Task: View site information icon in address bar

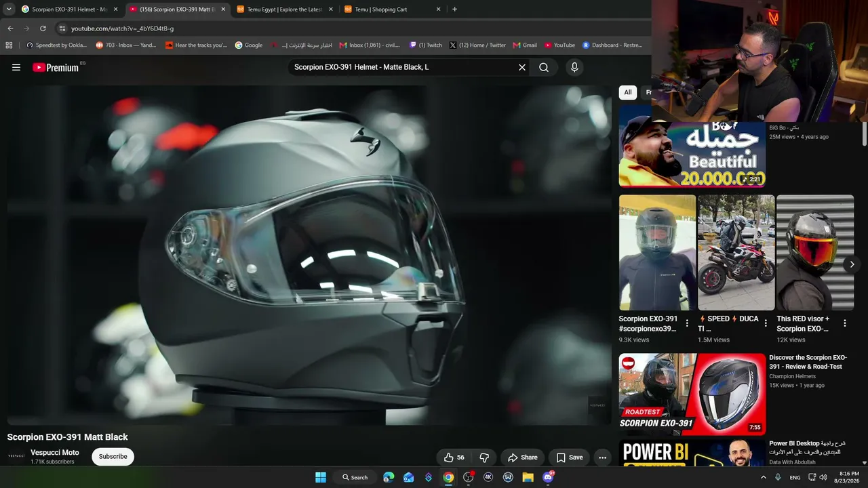Action: 62,28
